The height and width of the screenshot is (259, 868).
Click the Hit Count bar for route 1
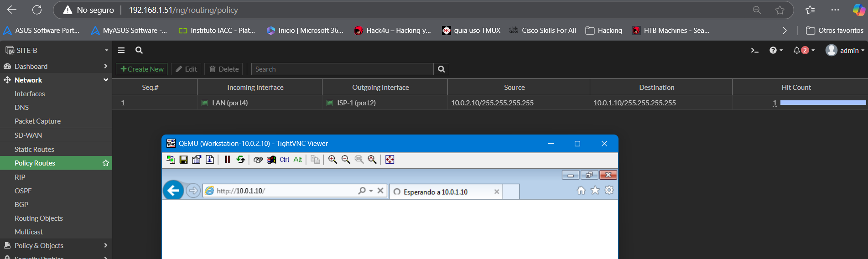[x=822, y=103]
